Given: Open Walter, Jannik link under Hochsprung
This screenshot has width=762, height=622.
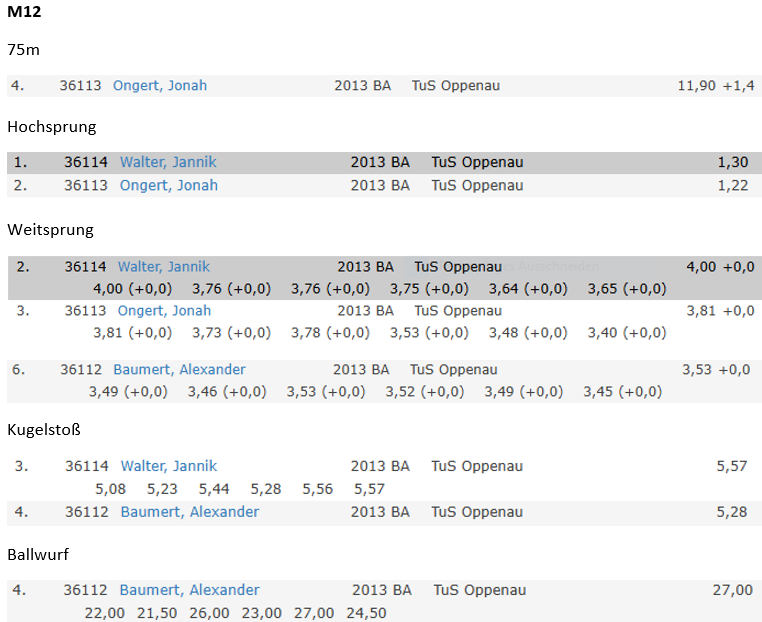Looking at the screenshot, I should pos(168,162).
